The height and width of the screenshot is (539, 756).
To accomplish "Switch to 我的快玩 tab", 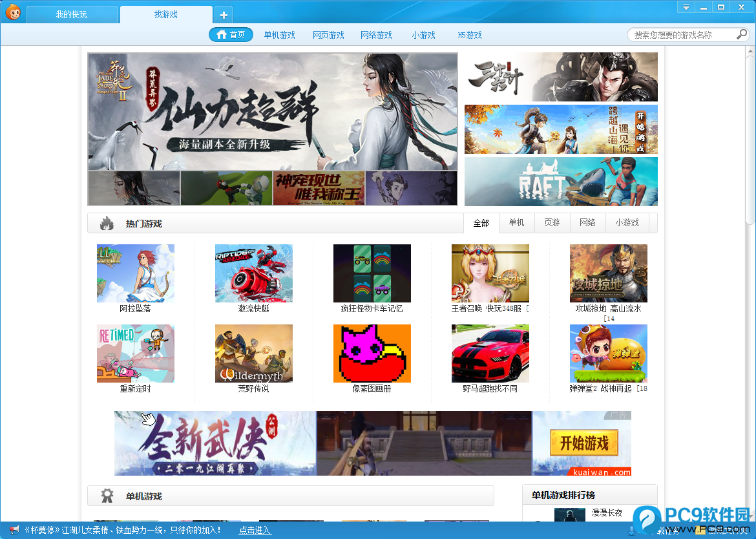I will (x=71, y=14).
